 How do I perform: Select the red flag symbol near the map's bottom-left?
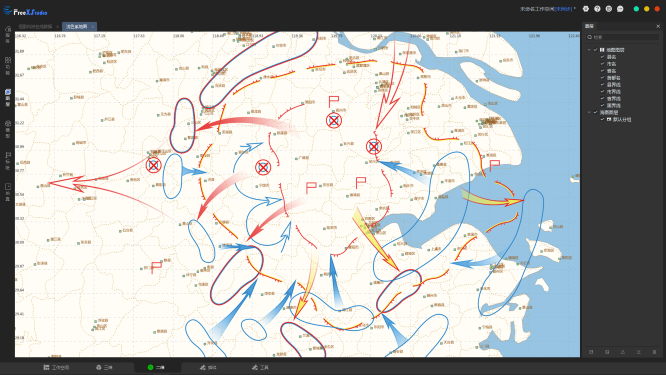(156, 268)
